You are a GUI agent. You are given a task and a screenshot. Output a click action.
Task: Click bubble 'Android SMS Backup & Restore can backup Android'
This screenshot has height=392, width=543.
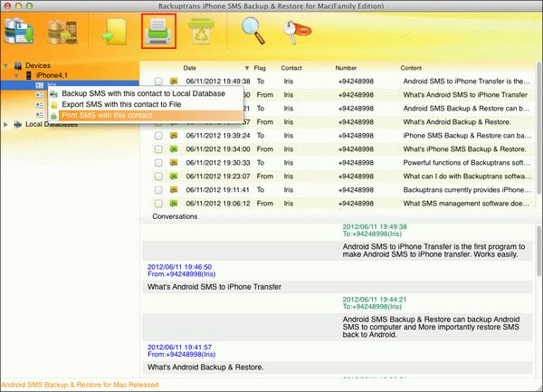click(337, 327)
